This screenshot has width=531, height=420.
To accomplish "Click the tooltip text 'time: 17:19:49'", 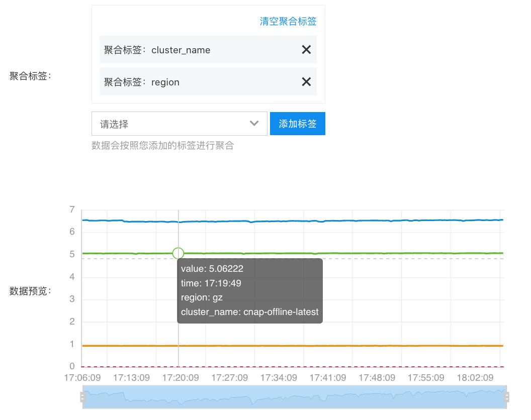I will 211,283.
